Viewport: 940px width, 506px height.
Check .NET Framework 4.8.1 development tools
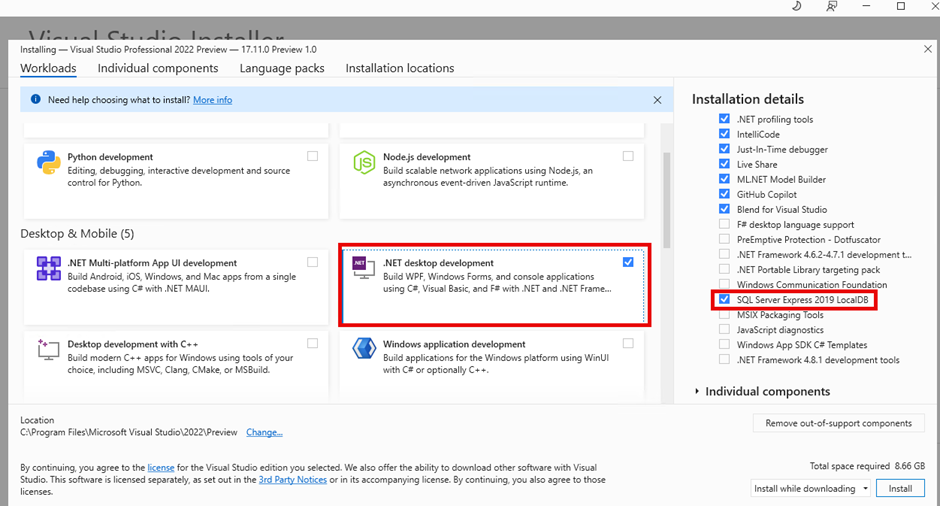pyautogui.click(x=724, y=359)
